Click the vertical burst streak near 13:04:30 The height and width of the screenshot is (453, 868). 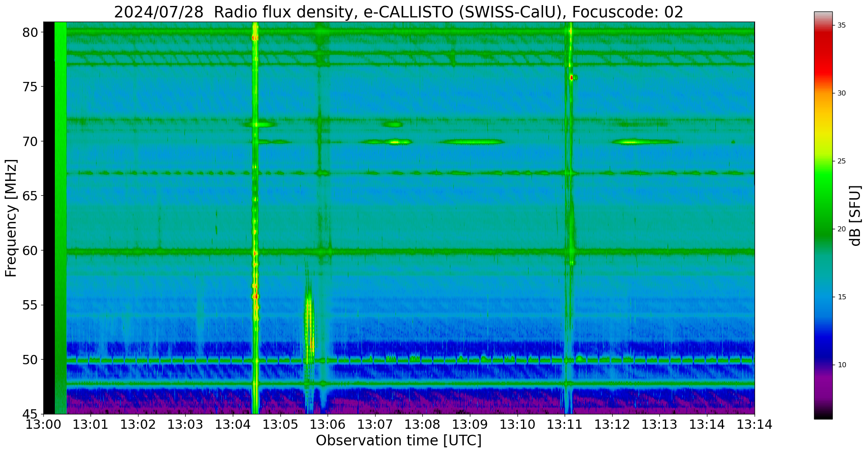tap(255, 217)
